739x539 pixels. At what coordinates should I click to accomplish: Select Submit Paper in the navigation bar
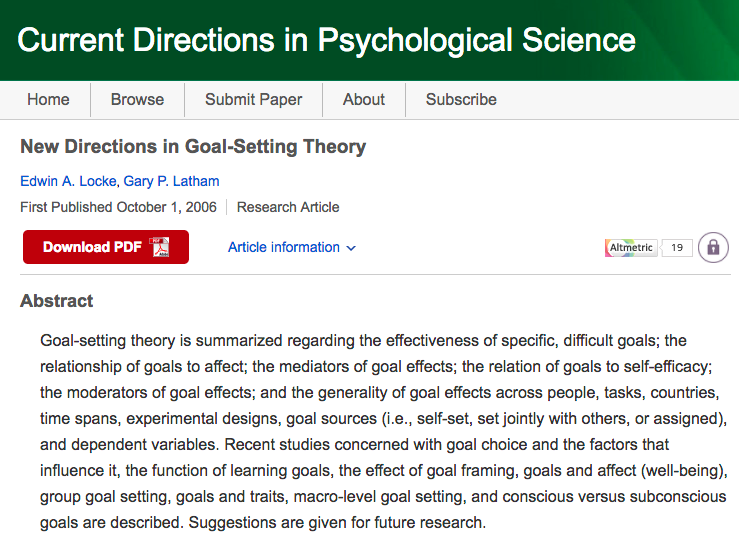tap(253, 99)
